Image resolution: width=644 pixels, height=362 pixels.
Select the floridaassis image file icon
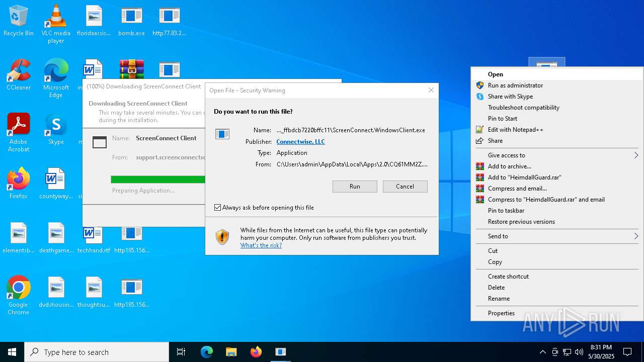coord(94,21)
